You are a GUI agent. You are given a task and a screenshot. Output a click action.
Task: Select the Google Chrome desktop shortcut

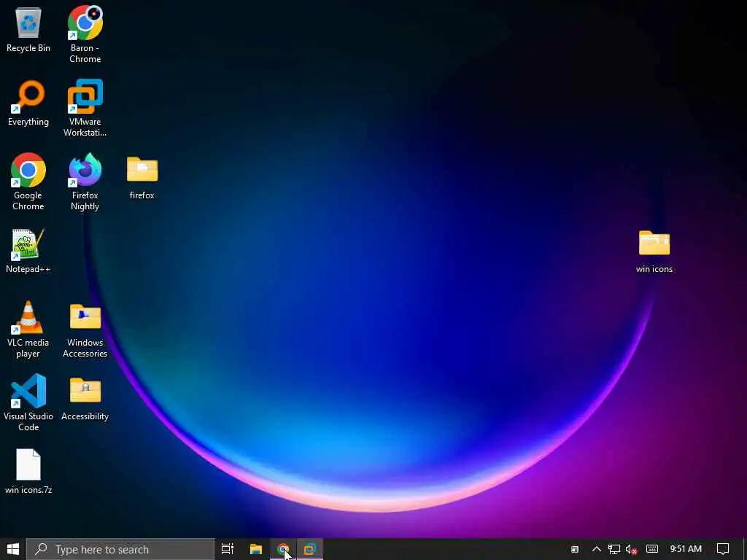(x=28, y=182)
